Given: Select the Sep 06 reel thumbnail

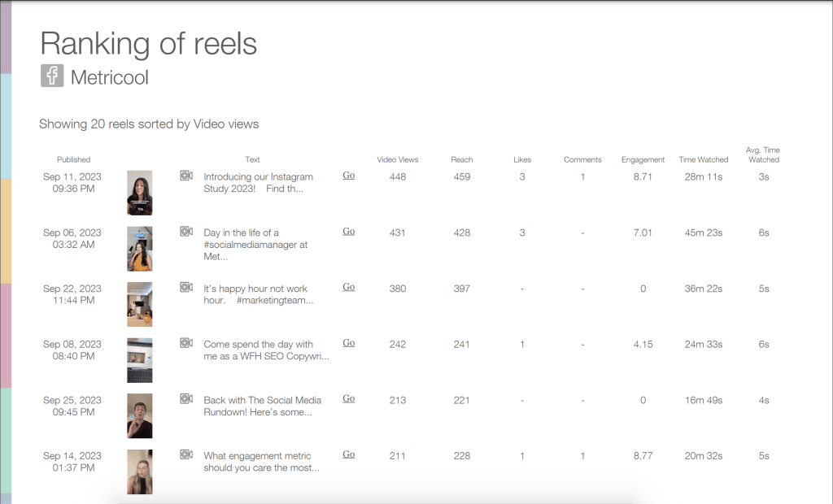Looking at the screenshot, I should [139, 249].
